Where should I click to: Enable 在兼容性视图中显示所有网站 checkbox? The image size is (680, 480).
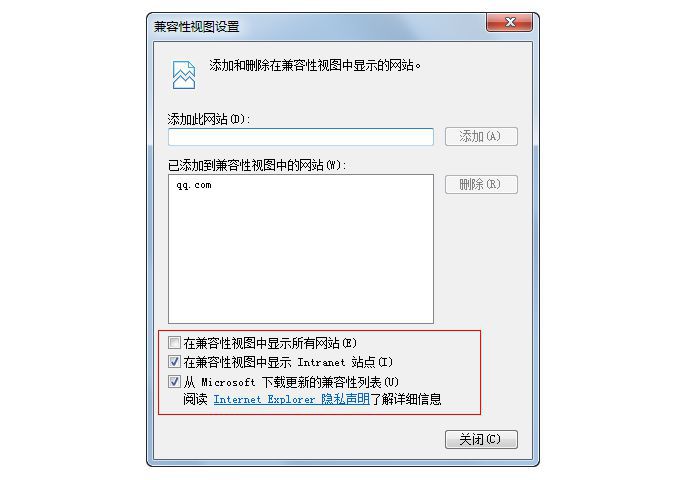[174, 343]
